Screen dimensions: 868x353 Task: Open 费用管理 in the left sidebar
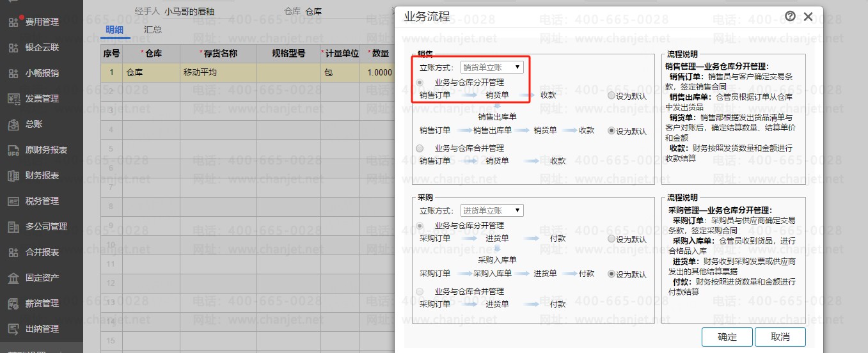pyautogui.click(x=42, y=22)
